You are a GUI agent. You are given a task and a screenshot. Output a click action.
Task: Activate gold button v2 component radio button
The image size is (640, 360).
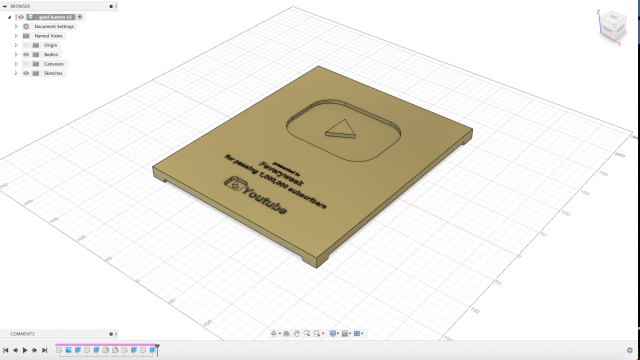point(80,17)
